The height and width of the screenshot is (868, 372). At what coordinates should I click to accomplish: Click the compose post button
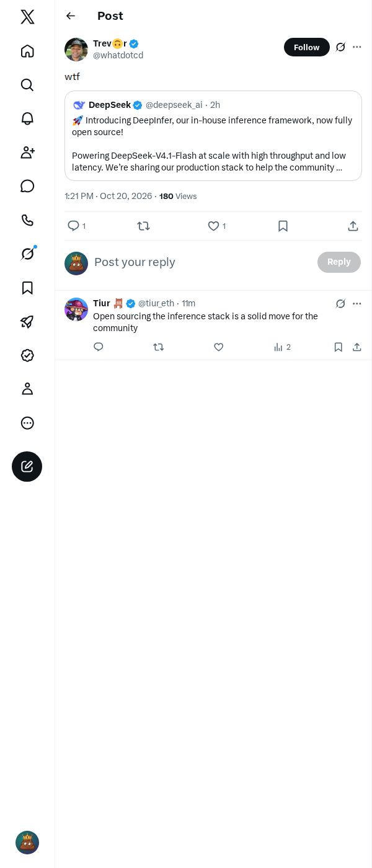point(27,466)
